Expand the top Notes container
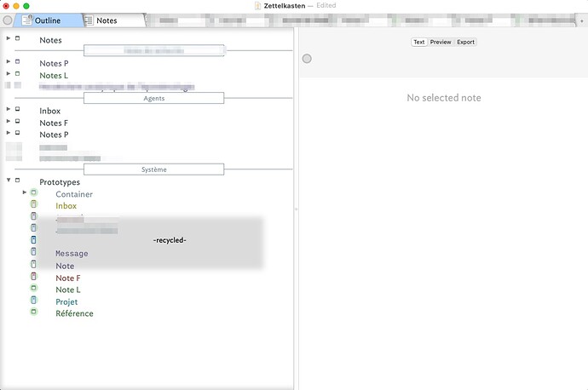Viewport: 588px width, 390px height. coord(9,38)
